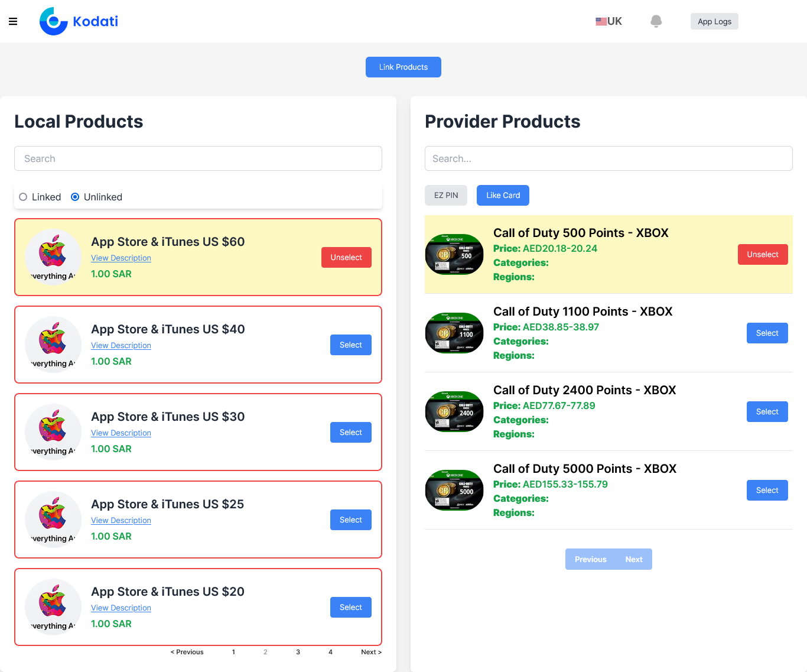Click the iTunes US $40 product thumbnail
807x672 pixels.
click(53, 345)
